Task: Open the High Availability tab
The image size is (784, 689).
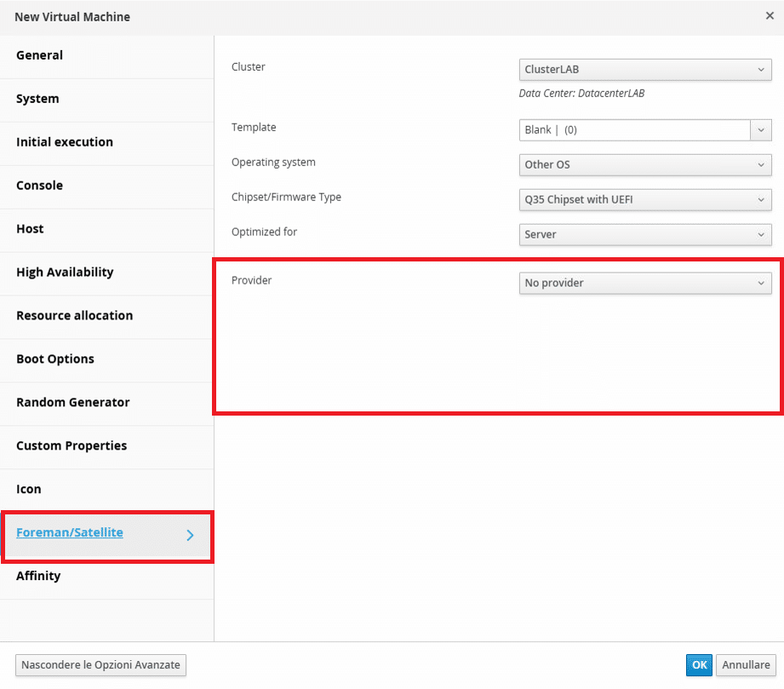Action: [107, 273]
